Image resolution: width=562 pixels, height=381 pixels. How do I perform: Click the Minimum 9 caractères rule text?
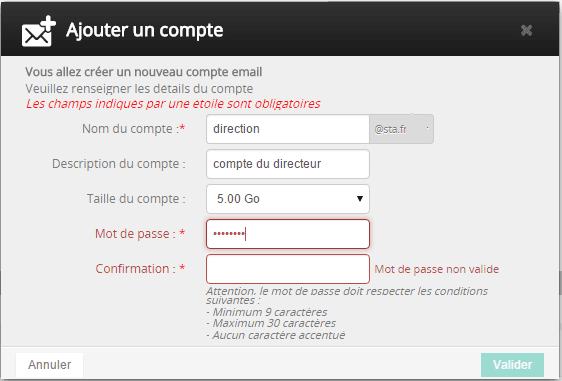pyautogui.click(x=267, y=312)
